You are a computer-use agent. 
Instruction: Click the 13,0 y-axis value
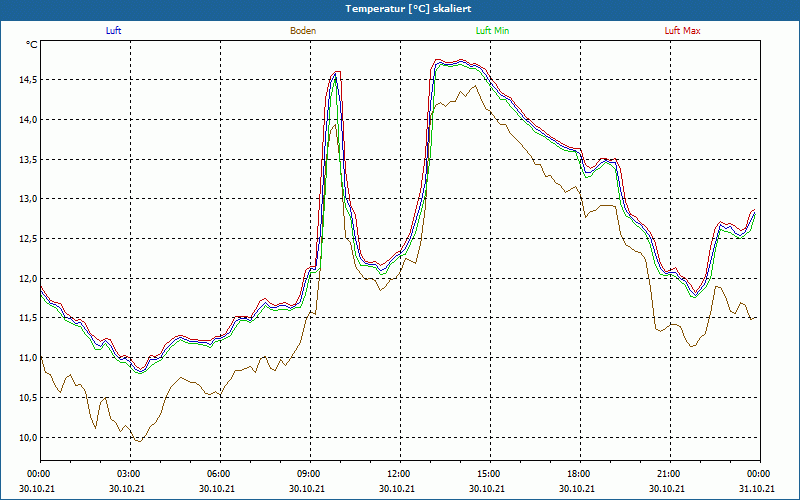coord(28,198)
